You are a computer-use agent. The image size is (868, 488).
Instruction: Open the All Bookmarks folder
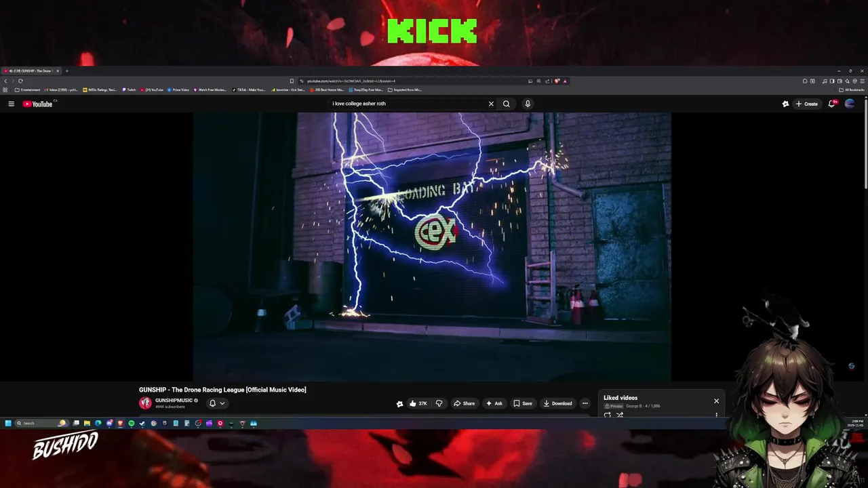[851, 89]
